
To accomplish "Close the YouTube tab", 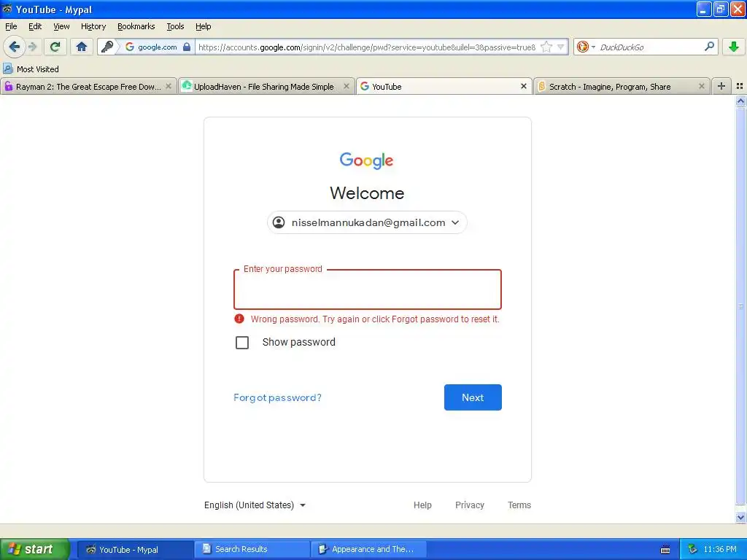I will (524, 86).
